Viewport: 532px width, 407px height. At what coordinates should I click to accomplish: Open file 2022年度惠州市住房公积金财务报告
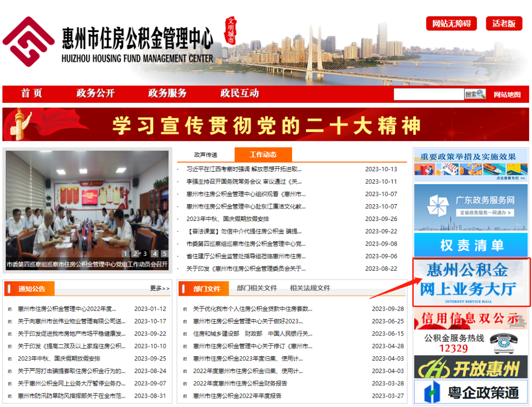[240, 383]
